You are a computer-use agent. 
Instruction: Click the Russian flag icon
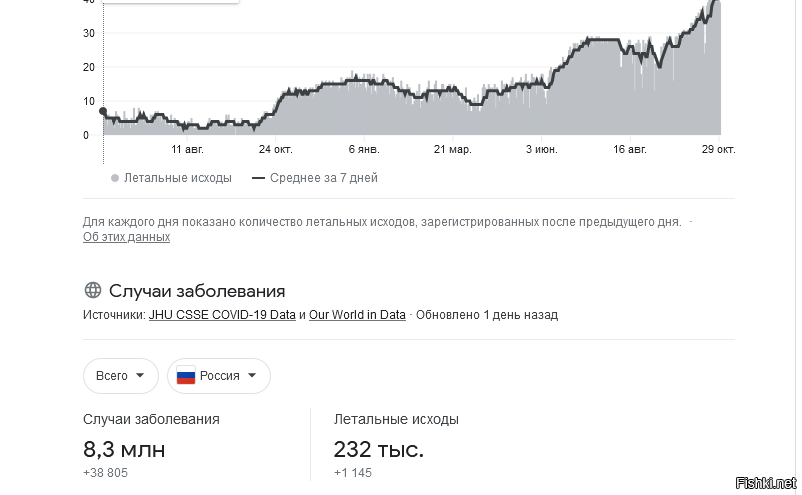[x=186, y=376]
